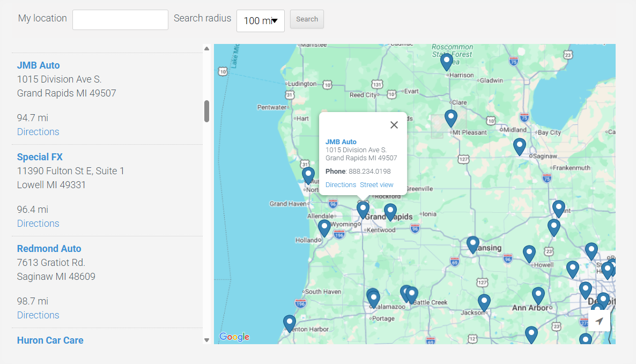Viewport: 636px width, 364px height.
Task: Open the JMB Auto listing title
Action: [x=38, y=65]
